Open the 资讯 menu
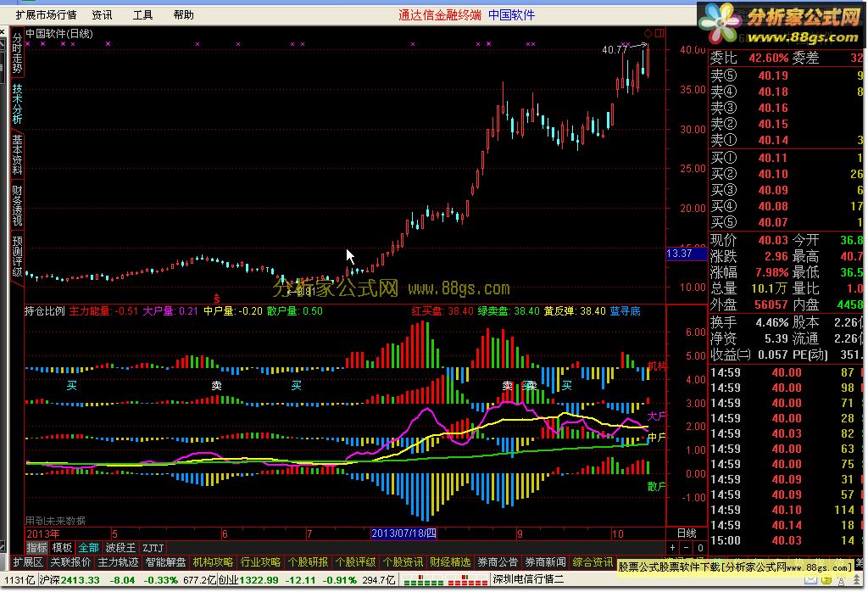 pyautogui.click(x=102, y=15)
